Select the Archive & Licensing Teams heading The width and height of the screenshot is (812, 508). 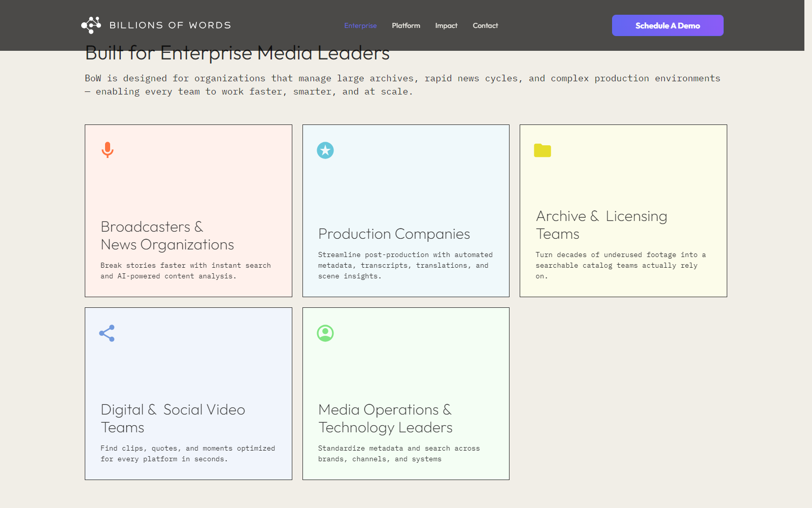tap(602, 225)
